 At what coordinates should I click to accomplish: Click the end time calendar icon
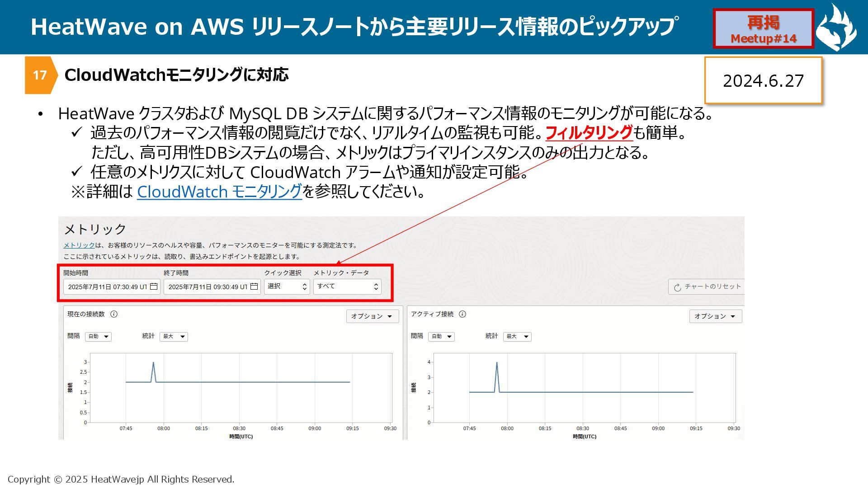pos(254,286)
